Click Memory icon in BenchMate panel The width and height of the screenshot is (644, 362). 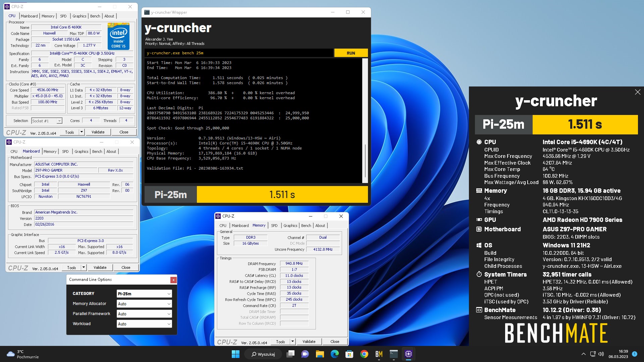tap(479, 191)
